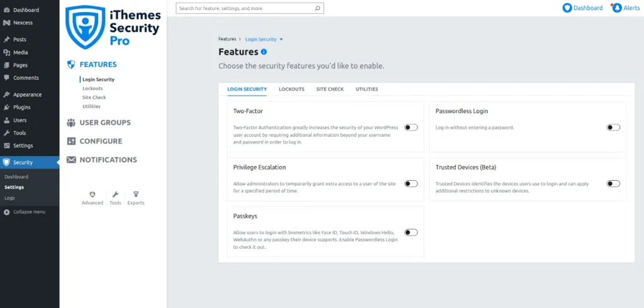Open the Tools wrench icon

point(115,195)
